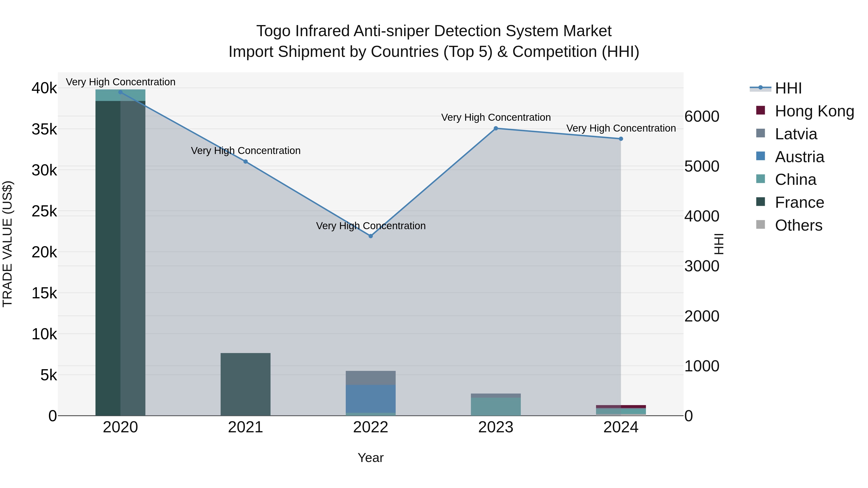
Task: Click 2022 Very High Concentration annotation
Action: (371, 226)
